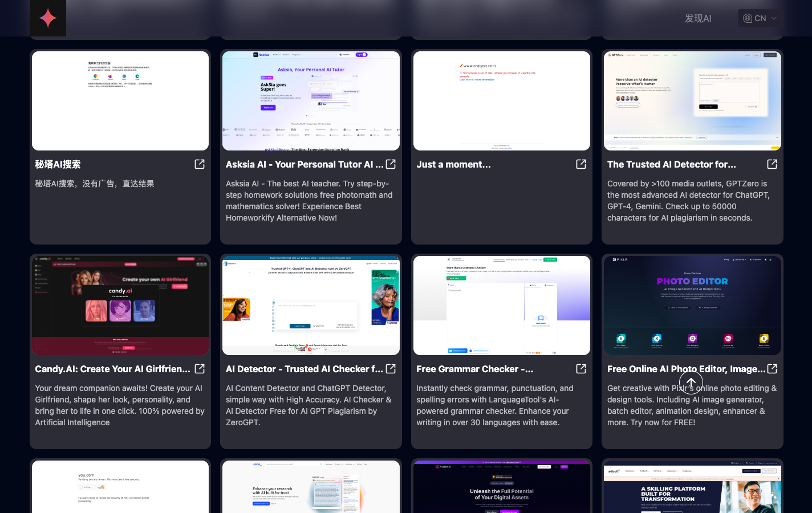Click the ZeroGPT detector preview thumbnail
Viewport: 812px width, 513px height.
coord(311,306)
